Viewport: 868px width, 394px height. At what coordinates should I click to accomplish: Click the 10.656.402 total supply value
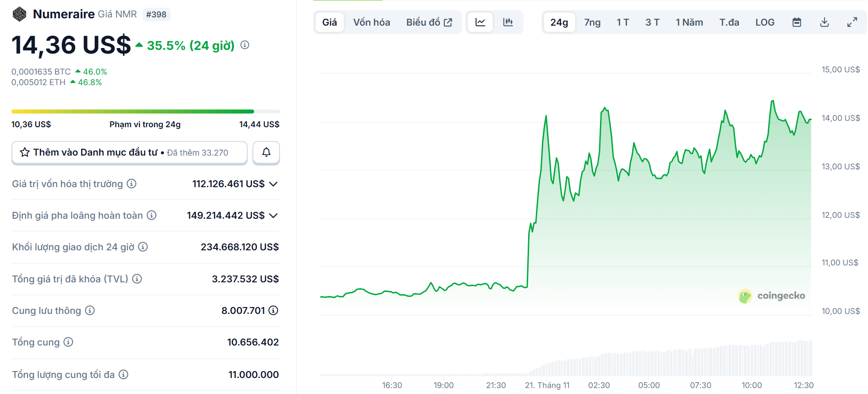coord(253,342)
